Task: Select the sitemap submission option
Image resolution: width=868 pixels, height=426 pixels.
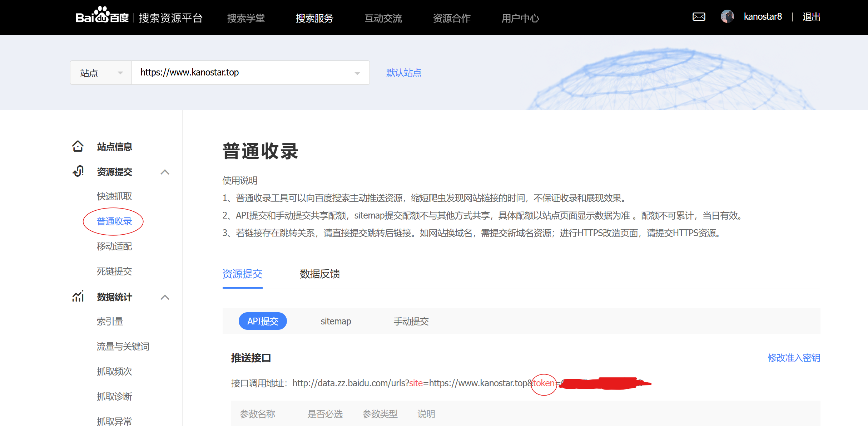Action: pos(336,321)
